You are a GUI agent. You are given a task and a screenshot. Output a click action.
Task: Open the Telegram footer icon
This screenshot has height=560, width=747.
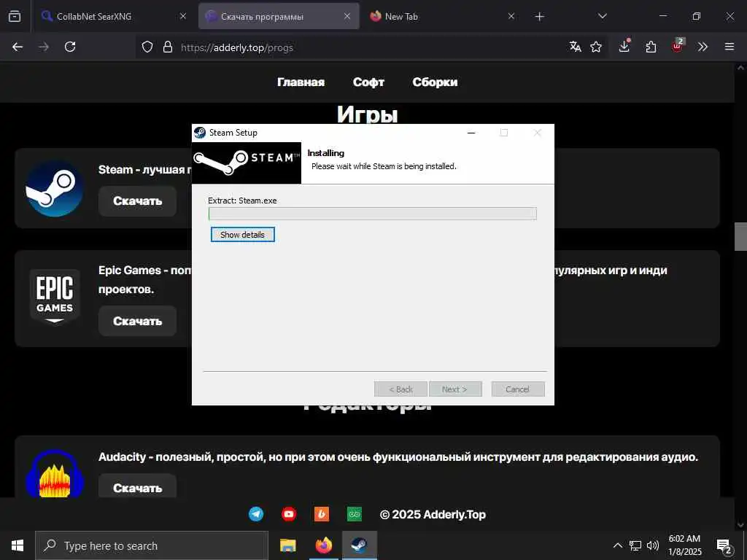(256, 514)
